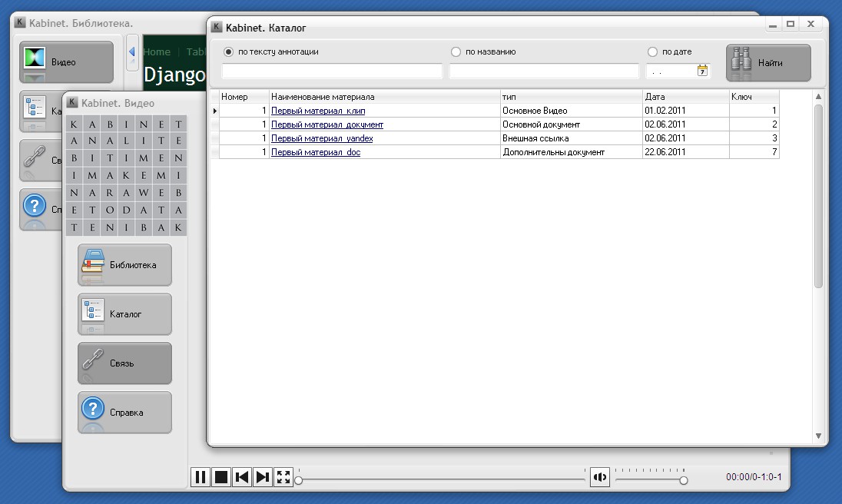Click the Библиотека window K title icon
Viewport: 842px width, 504px height.
pos(20,22)
